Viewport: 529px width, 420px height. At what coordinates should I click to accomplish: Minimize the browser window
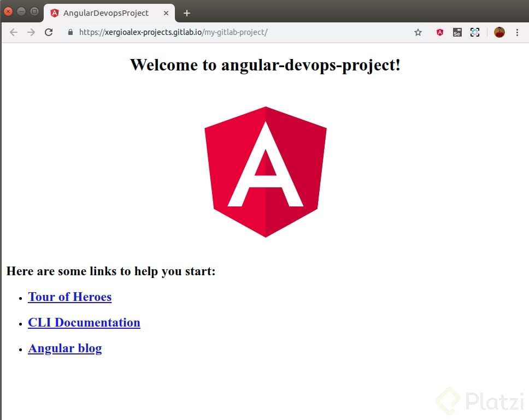pos(21,11)
